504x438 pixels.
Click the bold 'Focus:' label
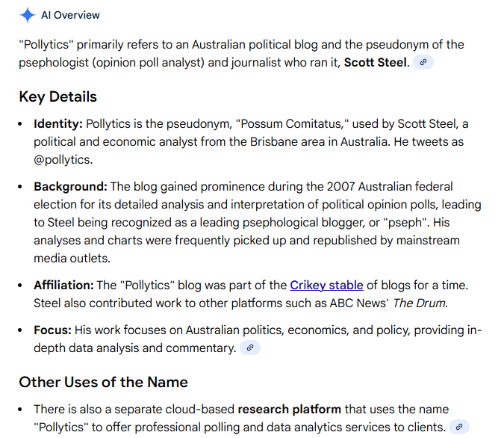point(52,330)
